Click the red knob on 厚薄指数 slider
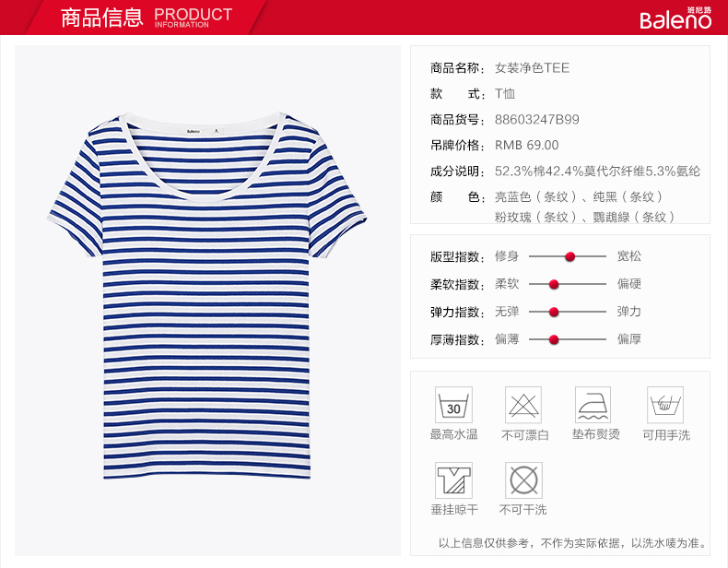 pyautogui.click(x=554, y=340)
